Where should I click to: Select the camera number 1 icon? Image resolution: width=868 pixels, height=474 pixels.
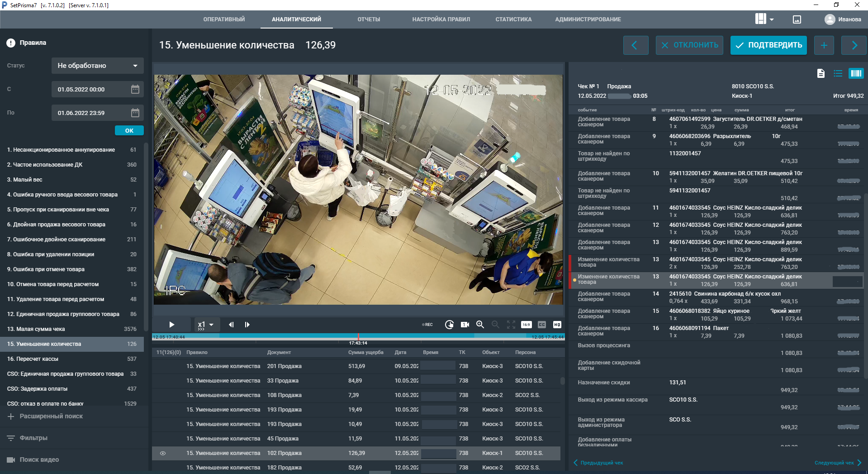(465, 325)
